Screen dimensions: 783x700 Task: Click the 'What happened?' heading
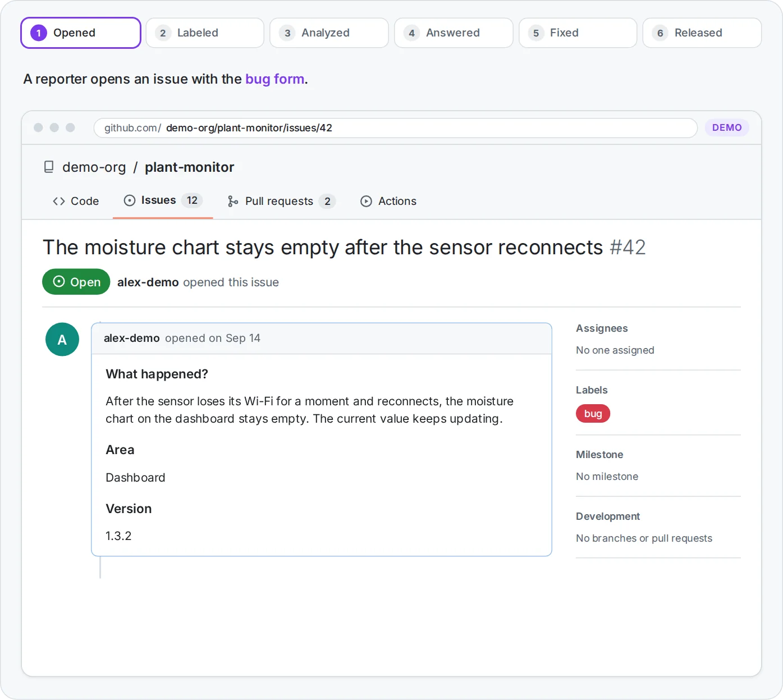click(157, 374)
